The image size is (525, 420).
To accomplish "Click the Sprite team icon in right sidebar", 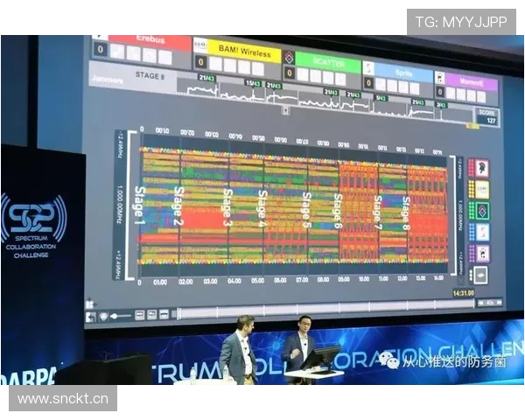I will [480, 232].
